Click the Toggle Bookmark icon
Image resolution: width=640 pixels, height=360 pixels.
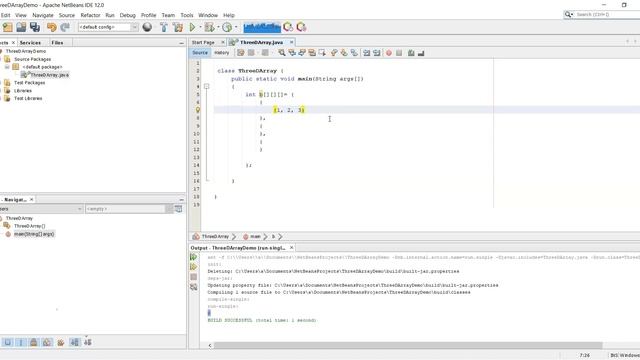pos(354,53)
